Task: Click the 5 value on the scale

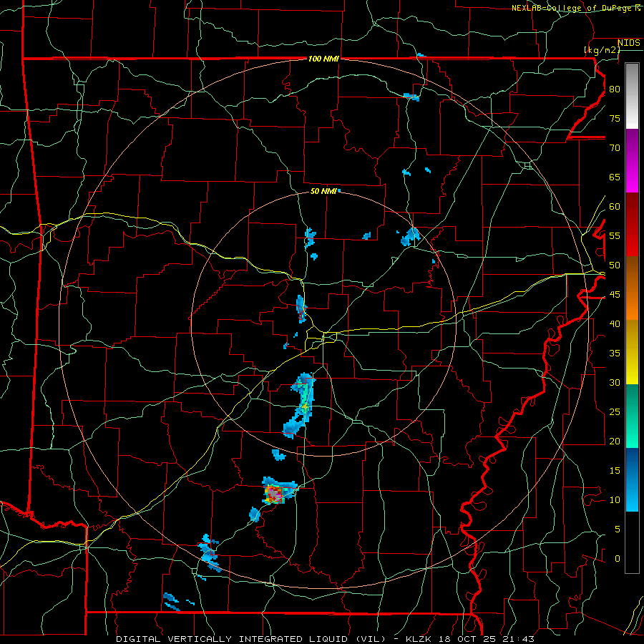Action: [618, 530]
